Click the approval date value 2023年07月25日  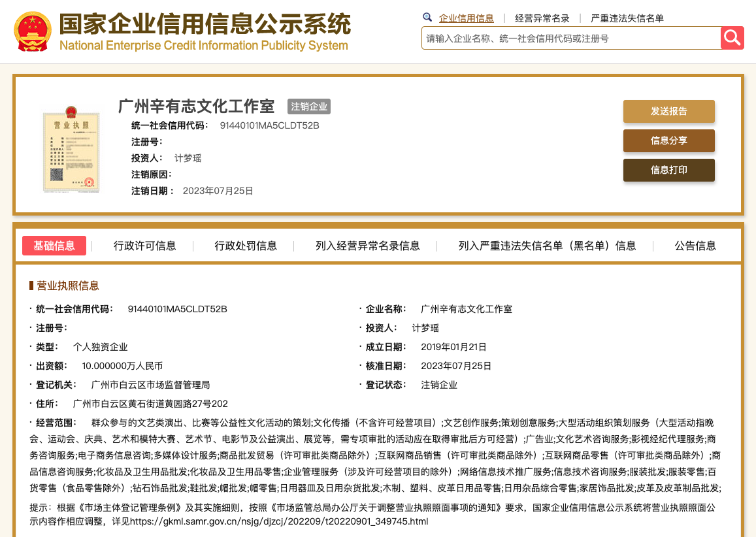click(456, 366)
